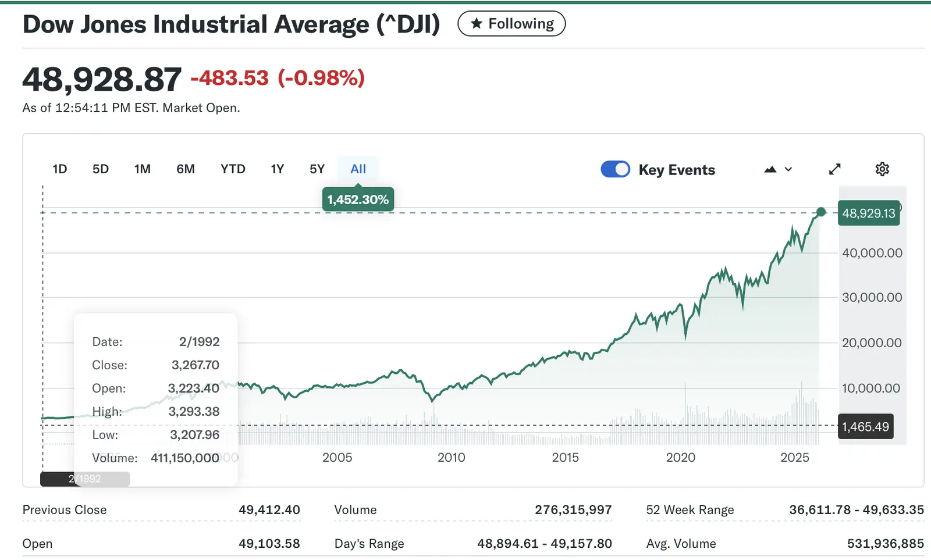931x560 pixels.
Task: Switch chart to 5D range
Action: pos(101,169)
